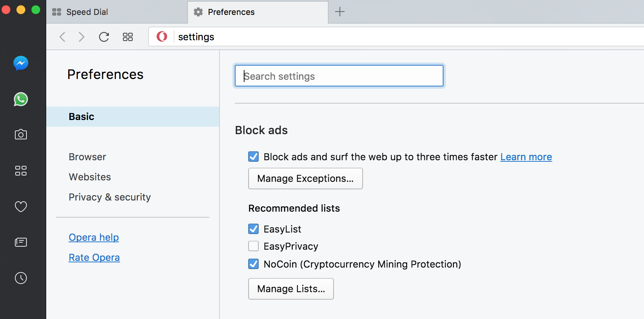This screenshot has width=644, height=319.
Task: Switch to the Speed Dial tab
Action: 87,12
